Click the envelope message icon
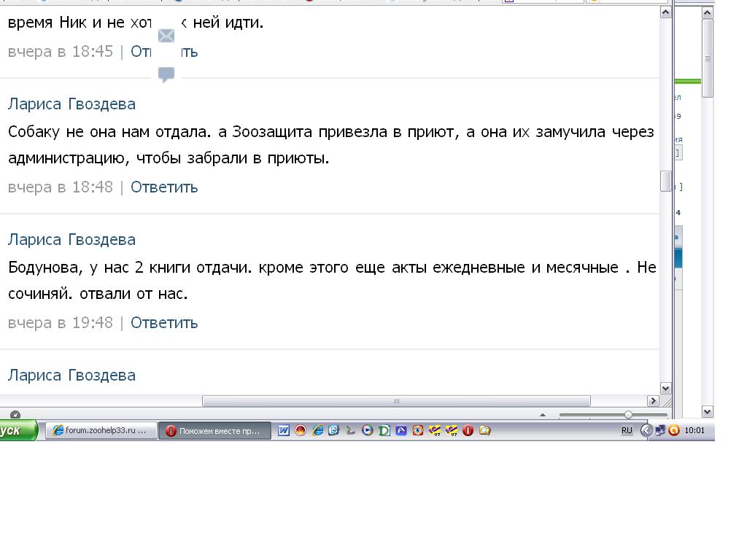The height and width of the screenshot is (560, 747). tap(166, 36)
